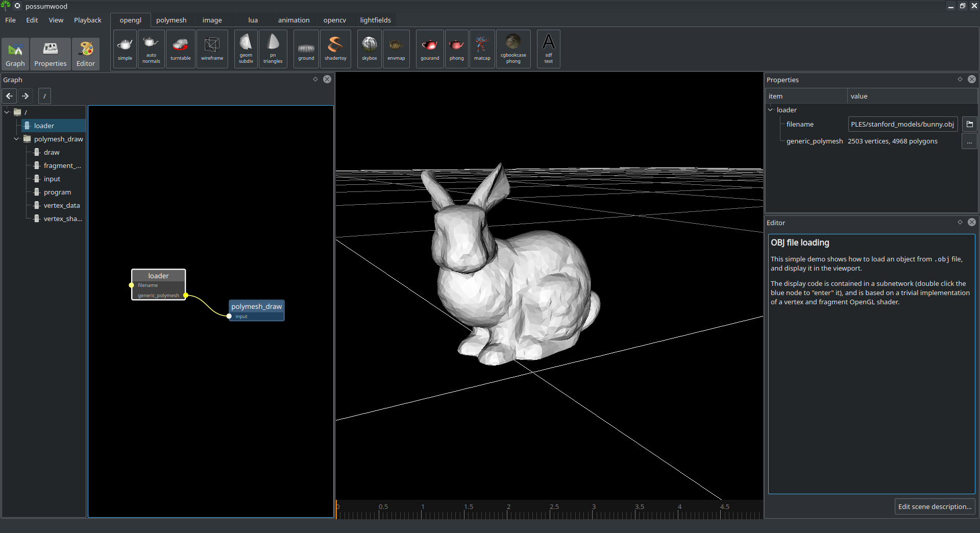Collapse the root folder in graph tree

[7, 112]
